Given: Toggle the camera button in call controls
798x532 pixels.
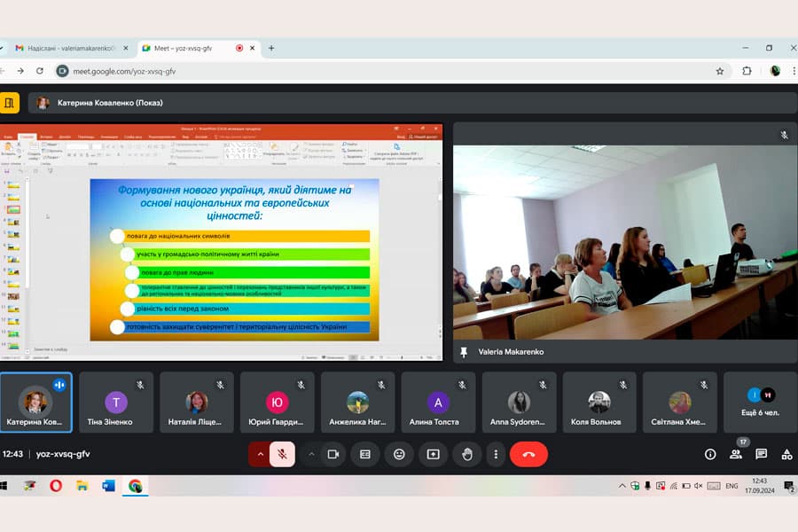Looking at the screenshot, I should (x=332, y=454).
